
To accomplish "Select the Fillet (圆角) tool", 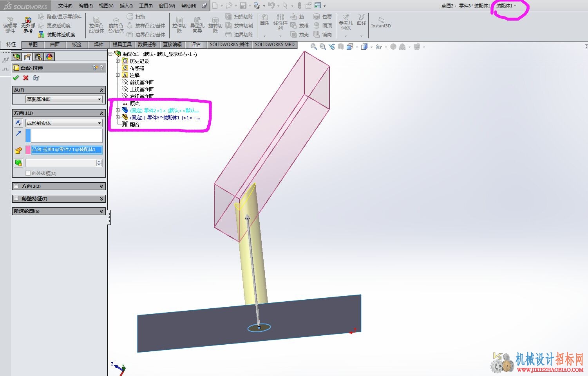I will (265, 20).
